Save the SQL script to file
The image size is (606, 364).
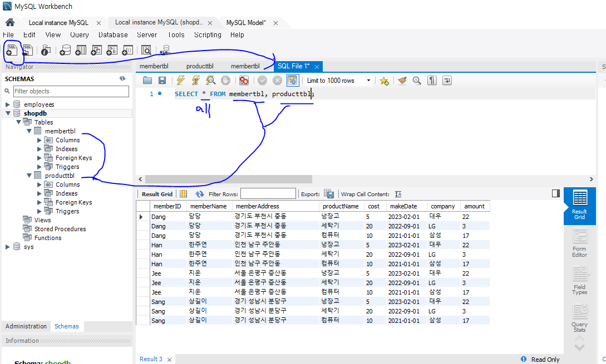pyautogui.click(x=162, y=80)
